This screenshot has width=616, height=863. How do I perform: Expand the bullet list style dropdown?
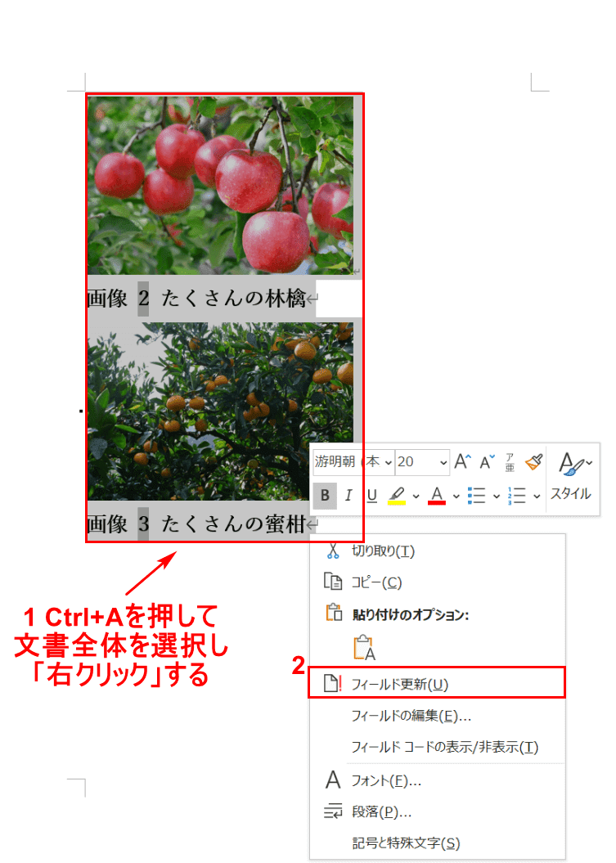pos(497,496)
